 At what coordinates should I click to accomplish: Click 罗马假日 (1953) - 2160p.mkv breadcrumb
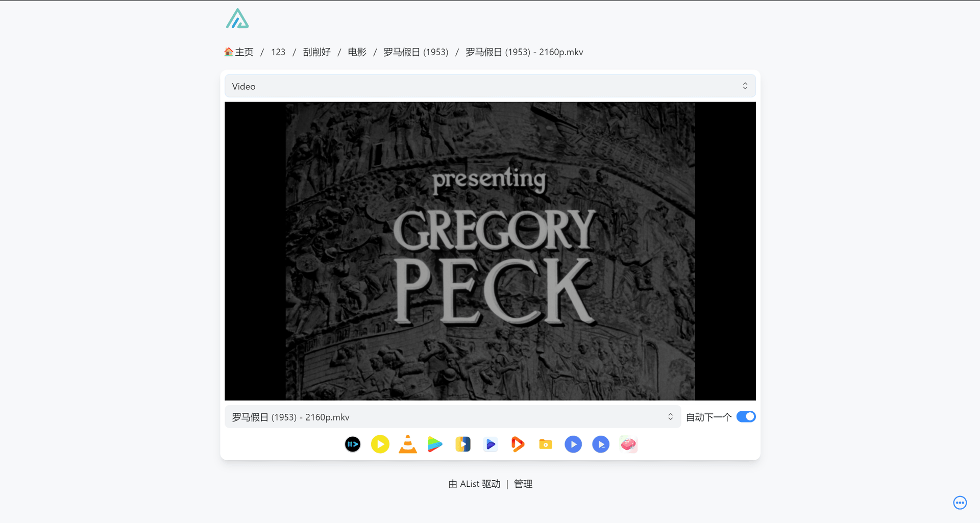tap(524, 52)
